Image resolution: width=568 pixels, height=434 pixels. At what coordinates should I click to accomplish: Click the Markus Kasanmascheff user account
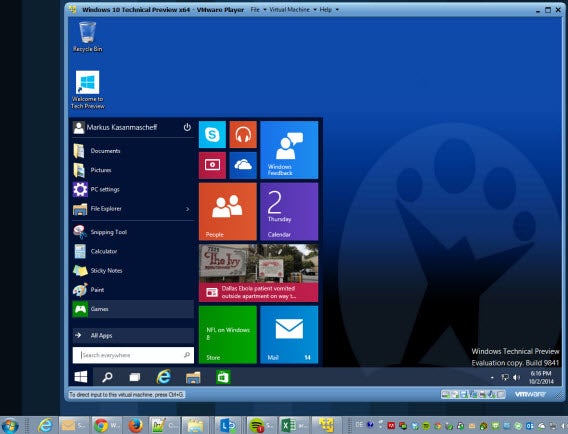click(x=115, y=127)
